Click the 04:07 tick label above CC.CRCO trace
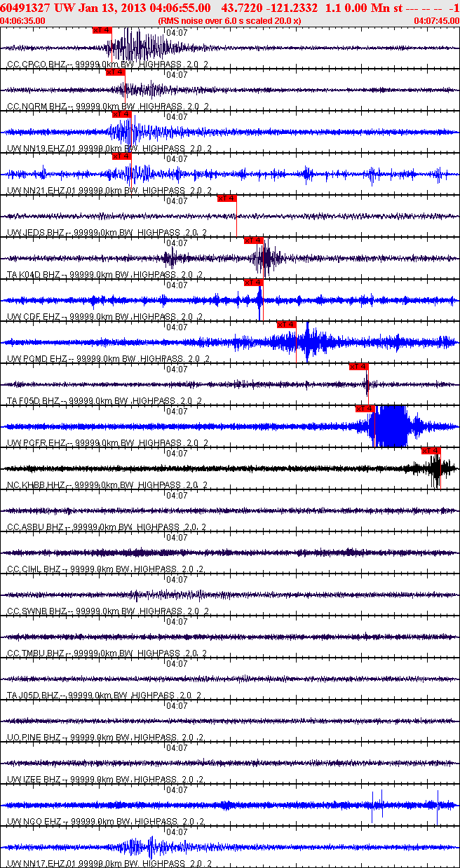 (x=178, y=32)
